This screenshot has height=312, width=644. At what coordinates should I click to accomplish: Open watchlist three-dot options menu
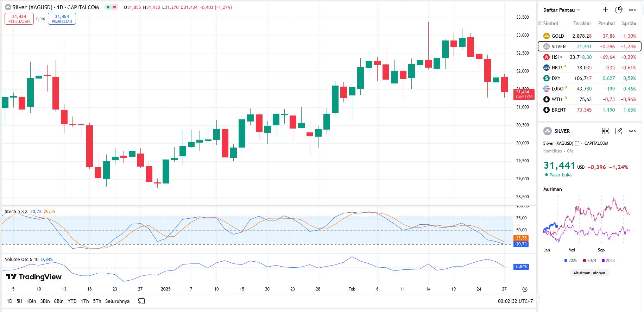(x=632, y=10)
